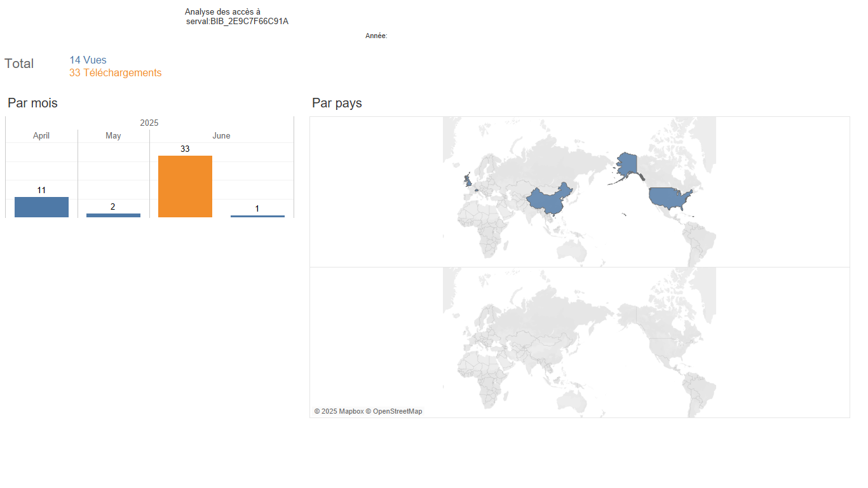Click the serval:BIB_2E9C7F66C91A identifier text
The height and width of the screenshot is (488, 868).
coord(237,22)
